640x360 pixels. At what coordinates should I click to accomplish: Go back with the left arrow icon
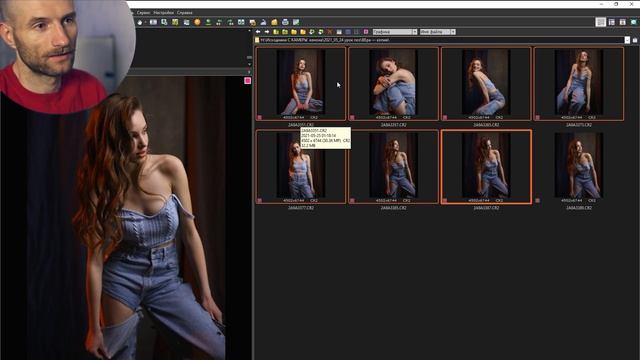[x=258, y=32]
